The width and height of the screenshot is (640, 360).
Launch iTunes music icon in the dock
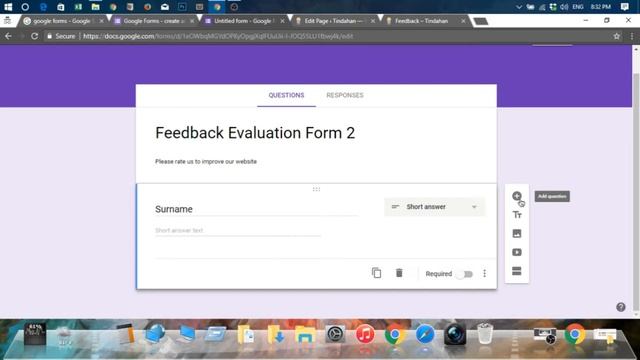click(365, 334)
